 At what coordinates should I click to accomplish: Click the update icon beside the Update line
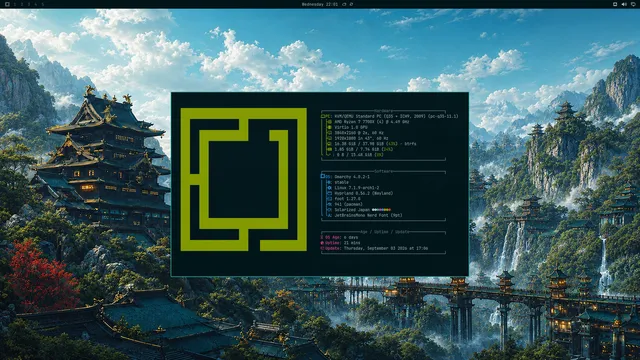322,248
